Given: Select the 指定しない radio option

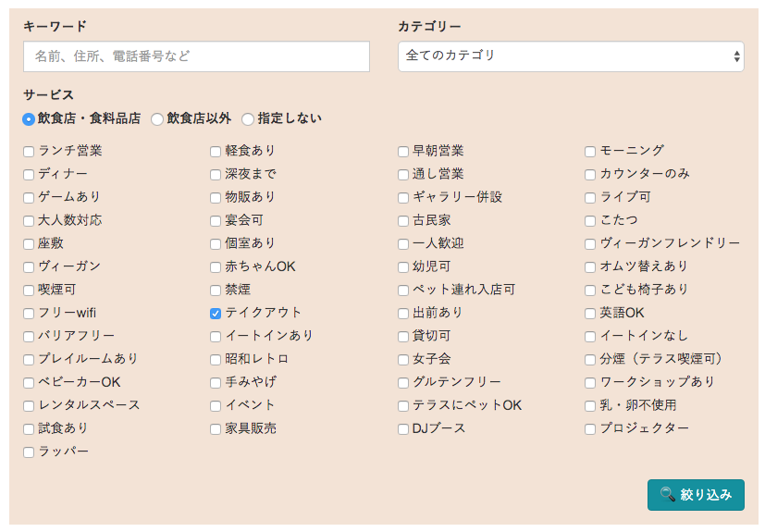Looking at the screenshot, I should point(248,119).
